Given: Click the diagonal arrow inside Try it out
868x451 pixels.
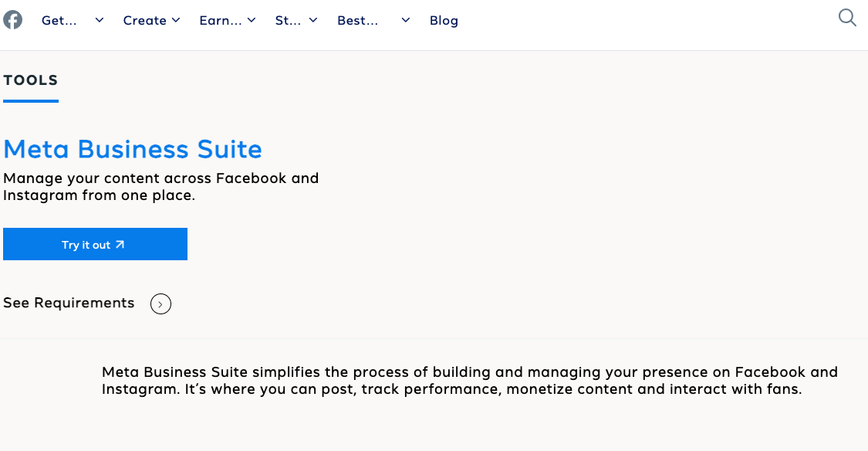Looking at the screenshot, I should tap(119, 244).
